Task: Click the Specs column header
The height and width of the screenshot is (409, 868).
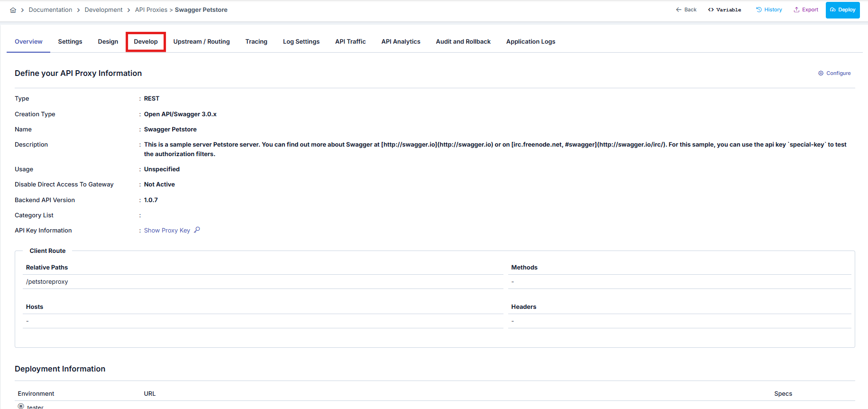Action: 783,394
